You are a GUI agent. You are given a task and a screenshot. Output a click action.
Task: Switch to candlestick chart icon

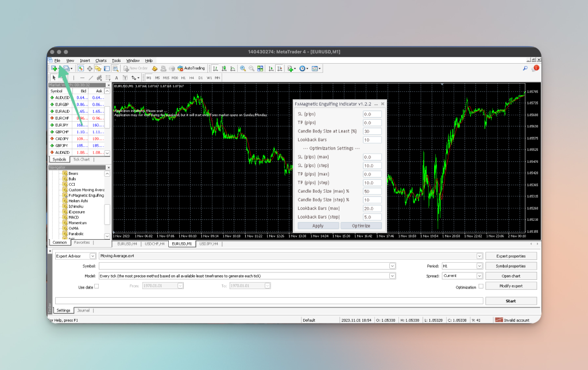224,68
